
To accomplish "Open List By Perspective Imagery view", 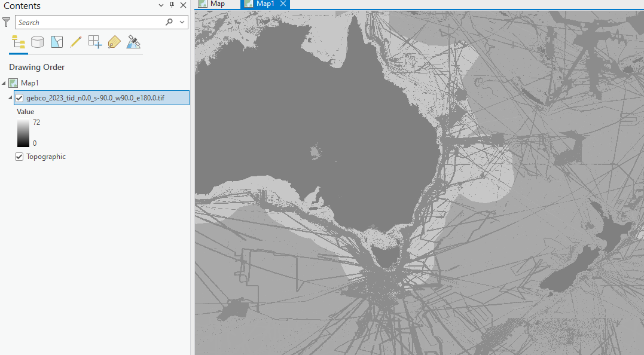I will tap(133, 42).
